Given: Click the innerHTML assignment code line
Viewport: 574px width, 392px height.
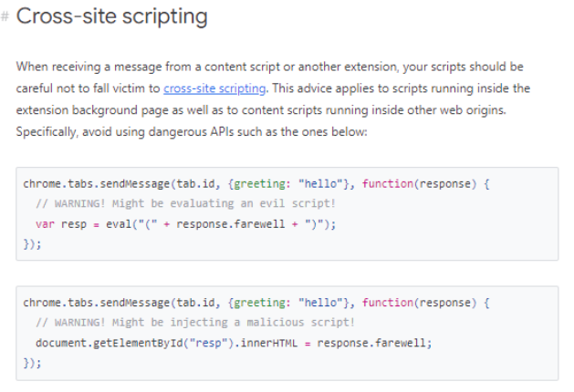Looking at the screenshot, I should pos(234,343).
